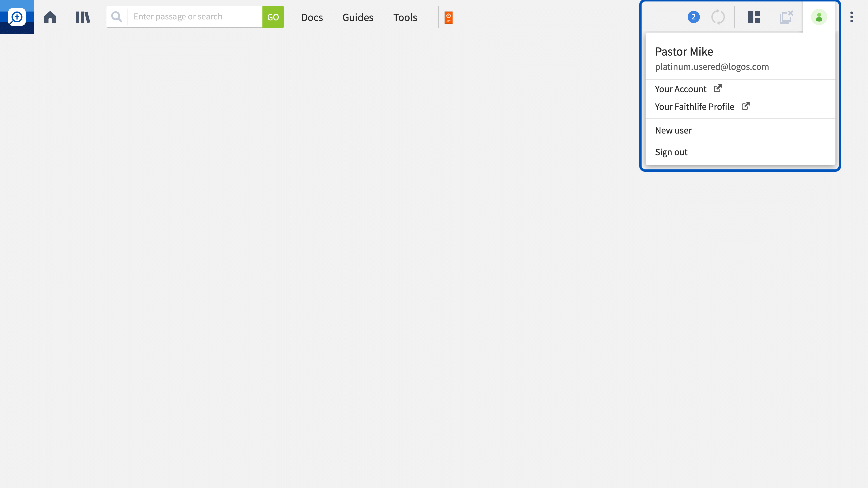Open the Layouts panel icon
The image size is (868, 488).
[754, 17]
